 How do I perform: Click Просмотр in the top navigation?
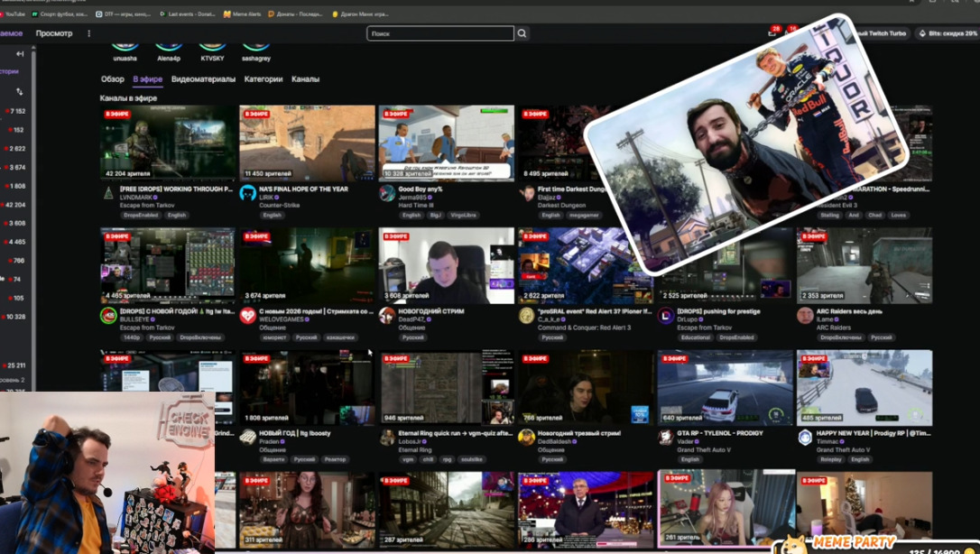(x=54, y=33)
